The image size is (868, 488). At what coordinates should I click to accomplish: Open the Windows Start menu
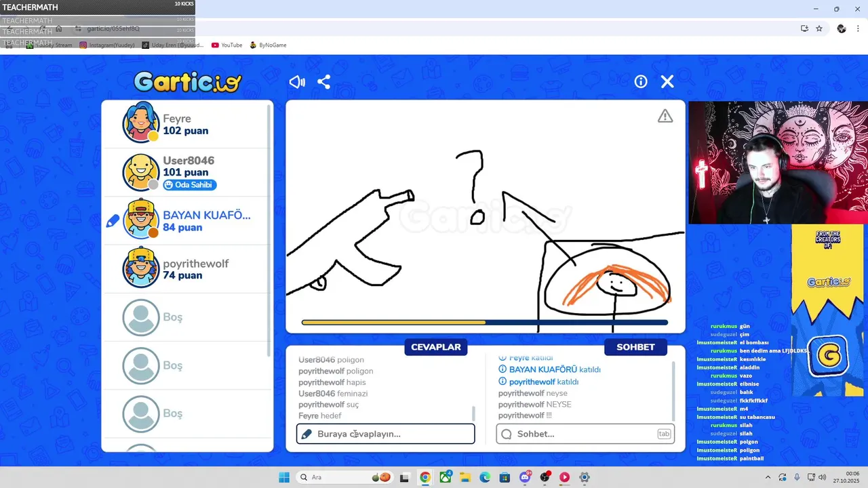point(284,477)
